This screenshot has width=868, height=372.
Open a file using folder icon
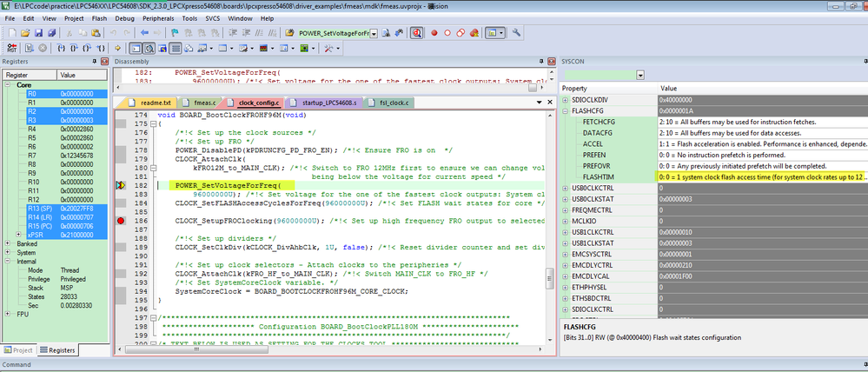[x=25, y=33]
